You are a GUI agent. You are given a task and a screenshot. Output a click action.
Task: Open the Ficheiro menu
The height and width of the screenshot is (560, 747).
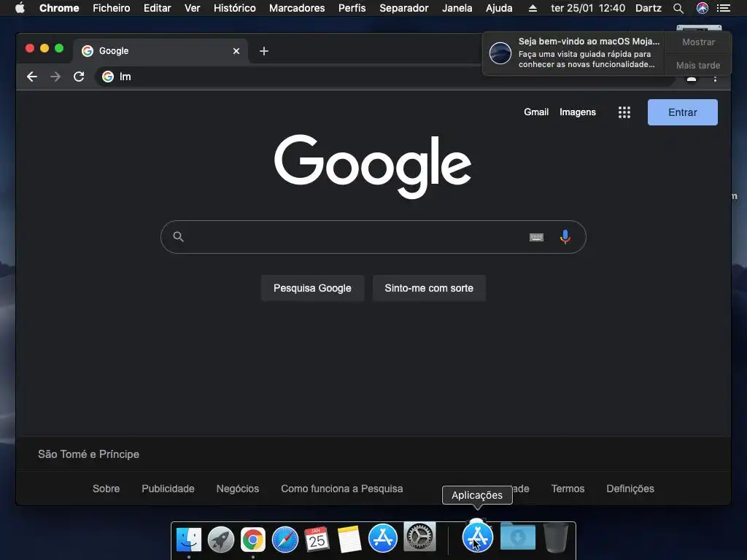click(111, 8)
